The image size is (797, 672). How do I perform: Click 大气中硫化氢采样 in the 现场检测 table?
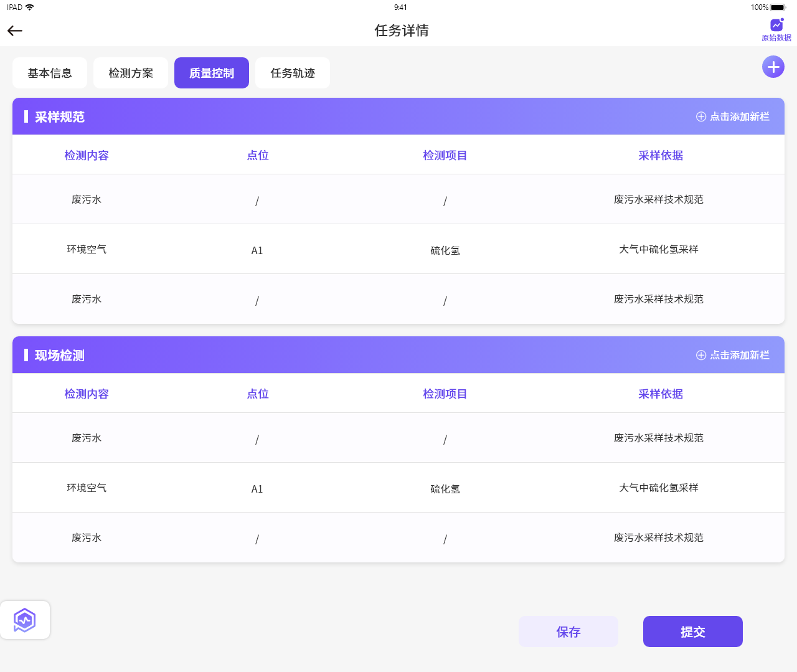(x=659, y=488)
